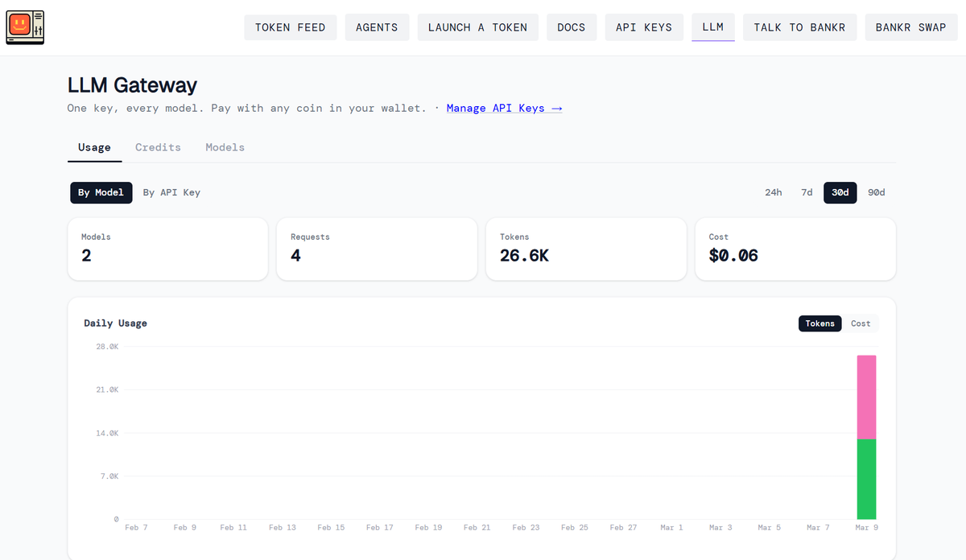Viewport: 966px width, 560px height.
Task: Click the 28.0K axis label
Action: tap(109, 347)
